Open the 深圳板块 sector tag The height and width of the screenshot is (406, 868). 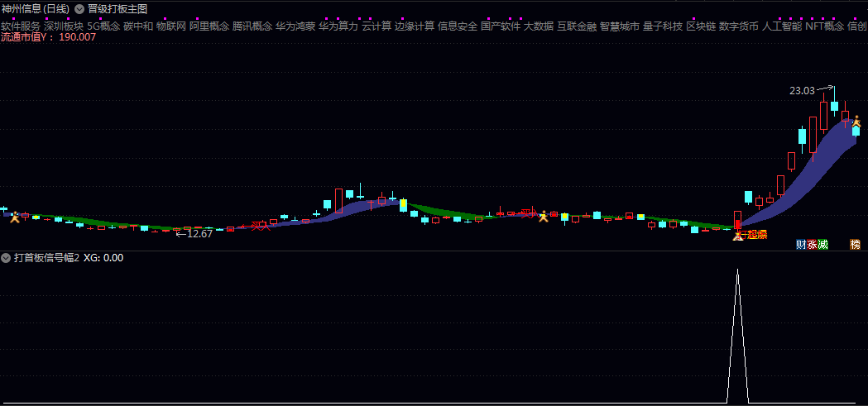[65, 26]
